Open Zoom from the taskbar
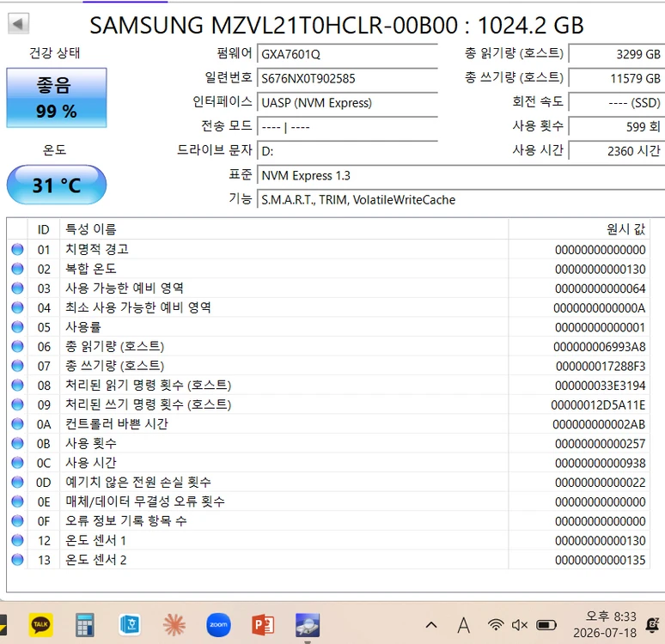The image size is (665, 644). pos(219,624)
